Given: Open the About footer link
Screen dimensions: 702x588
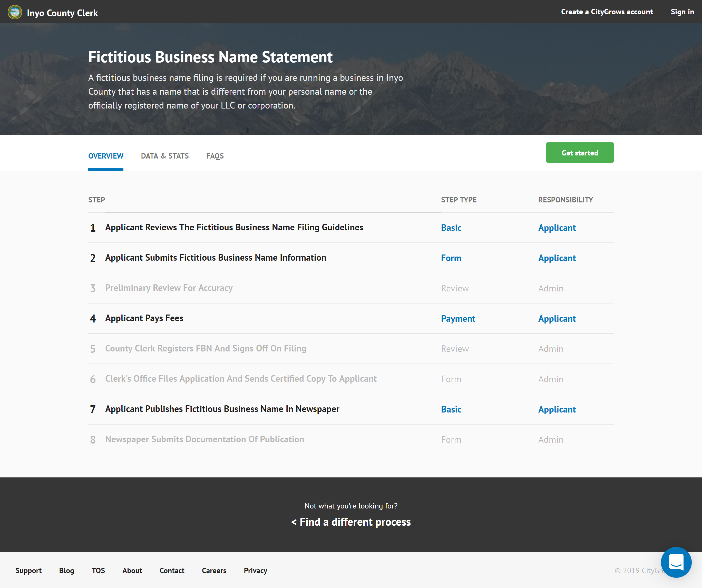Looking at the screenshot, I should pyautogui.click(x=132, y=571).
